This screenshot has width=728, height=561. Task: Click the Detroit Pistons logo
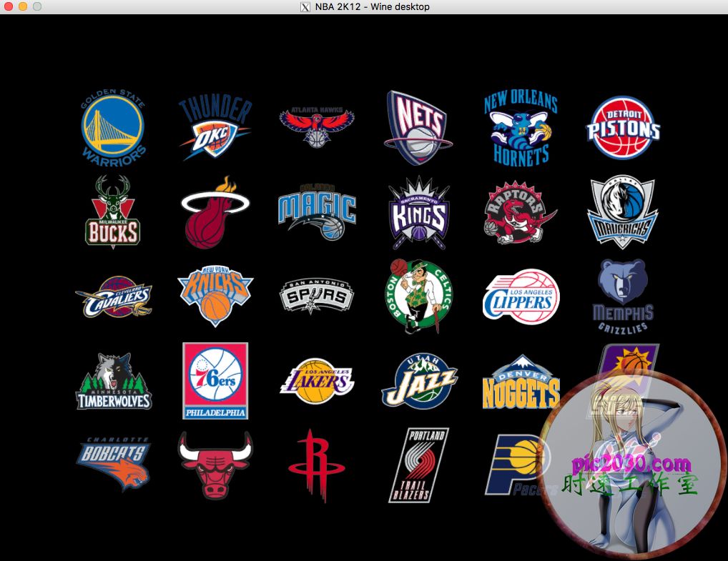621,125
